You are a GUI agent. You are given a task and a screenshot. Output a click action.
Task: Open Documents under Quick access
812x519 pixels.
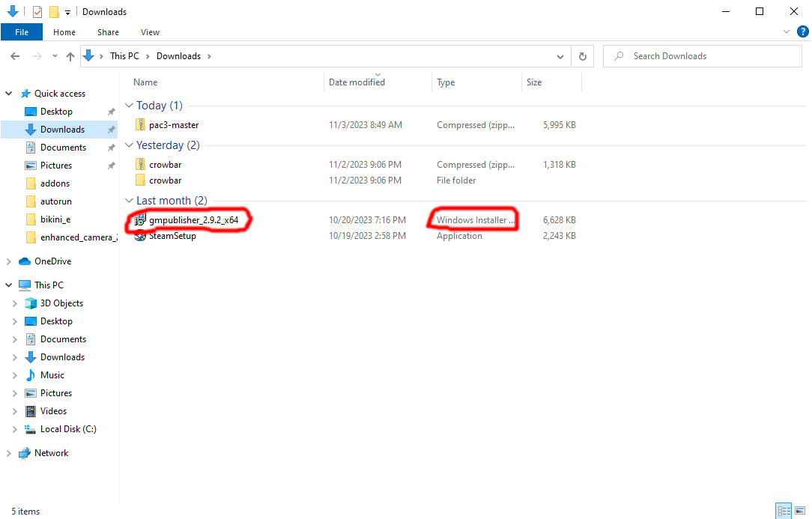[63, 148]
